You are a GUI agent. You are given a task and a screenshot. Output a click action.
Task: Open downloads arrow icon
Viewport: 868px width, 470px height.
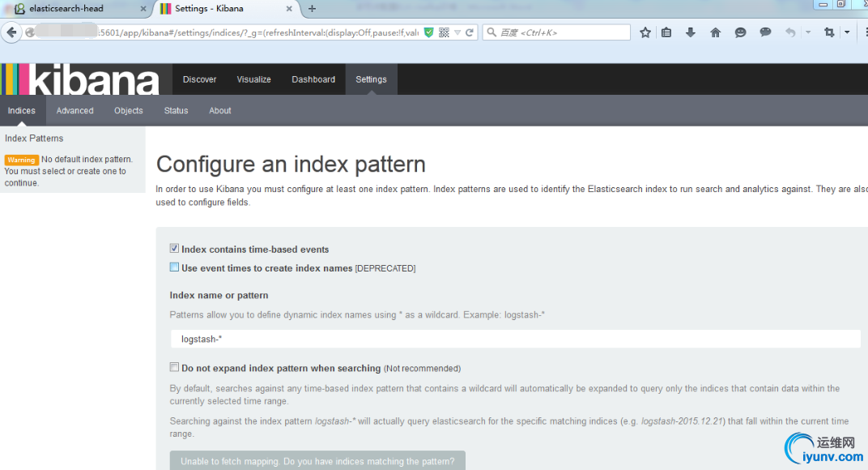pyautogui.click(x=691, y=32)
